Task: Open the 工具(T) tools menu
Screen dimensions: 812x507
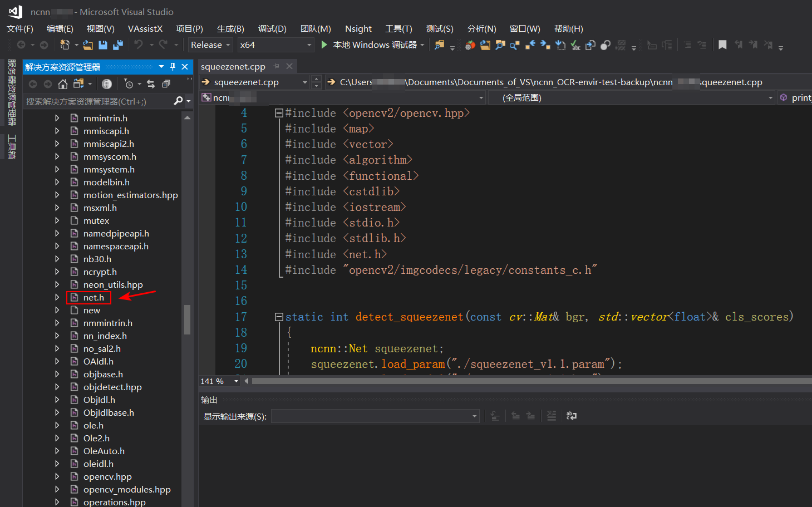Action: pyautogui.click(x=398, y=28)
